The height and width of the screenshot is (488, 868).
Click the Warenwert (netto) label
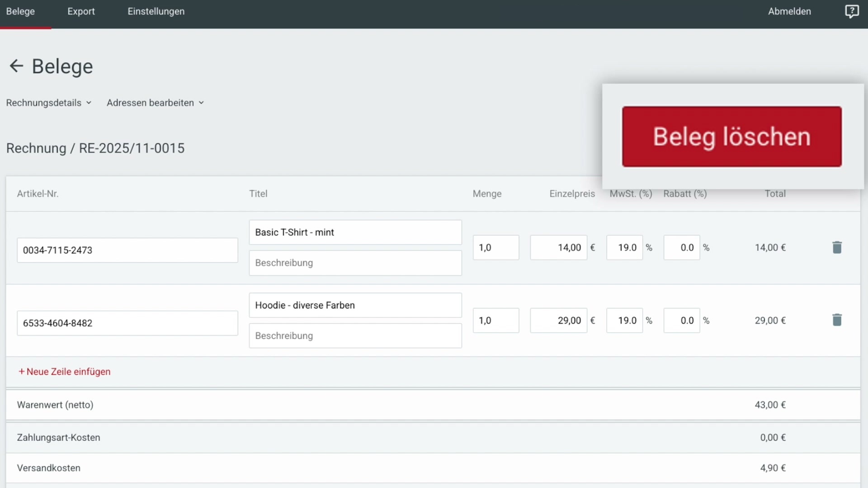click(55, 405)
